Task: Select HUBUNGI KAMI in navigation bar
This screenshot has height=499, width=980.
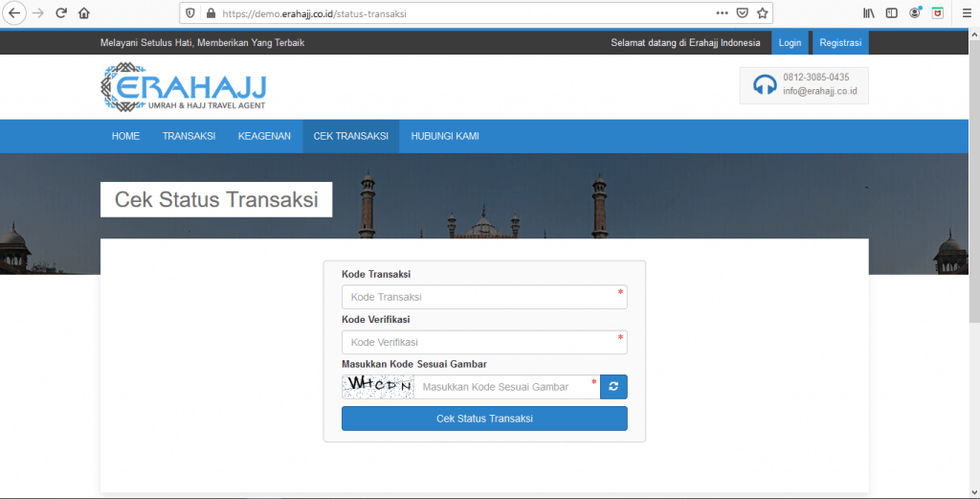Action: pos(445,136)
